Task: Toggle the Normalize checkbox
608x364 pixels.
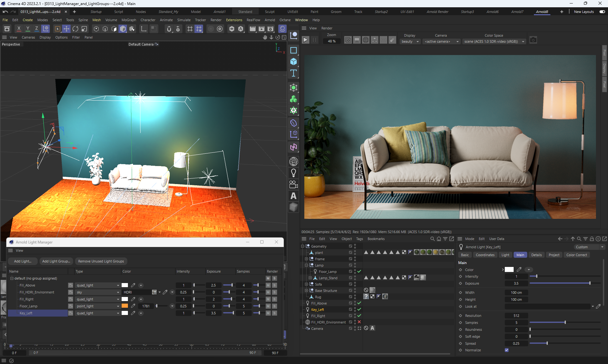Action: pyautogui.click(x=507, y=350)
